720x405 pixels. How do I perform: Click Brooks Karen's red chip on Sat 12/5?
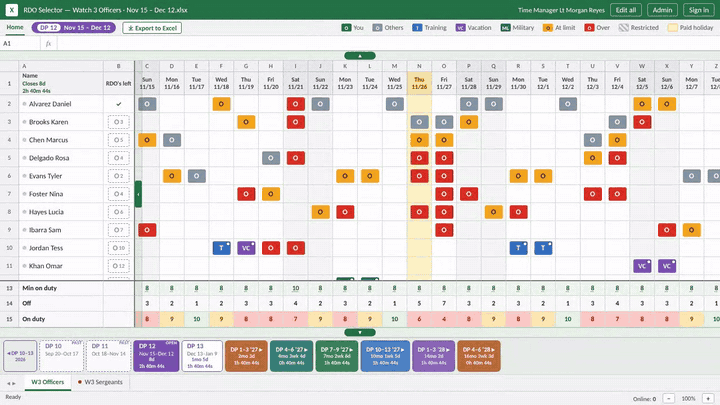pyautogui.click(x=642, y=122)
